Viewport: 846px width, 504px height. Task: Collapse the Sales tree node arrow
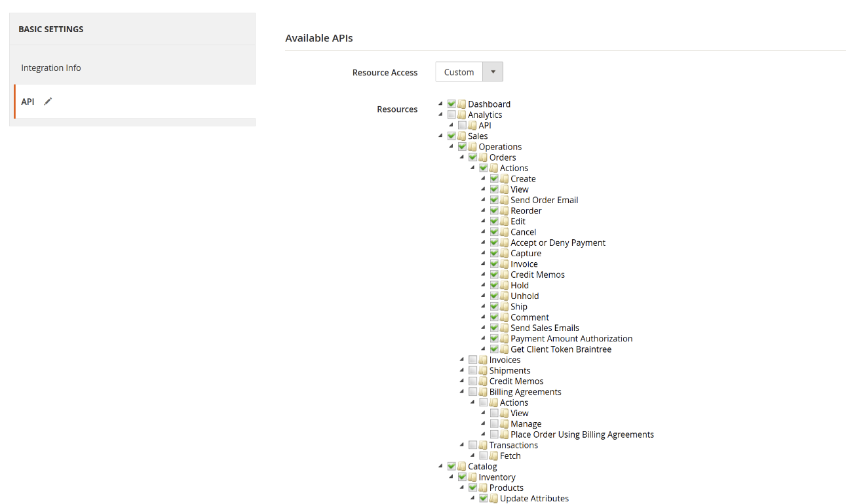pyautogui.click(x=440, y=136)
